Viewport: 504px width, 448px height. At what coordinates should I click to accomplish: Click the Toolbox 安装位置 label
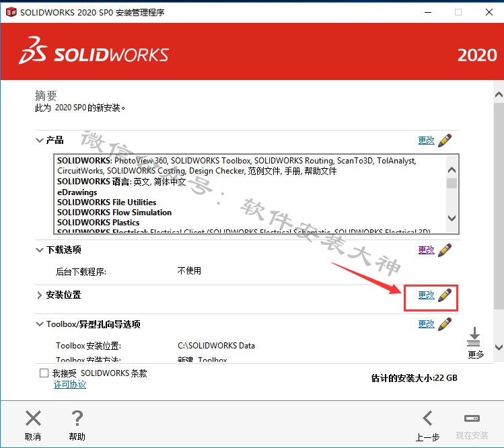88,346
